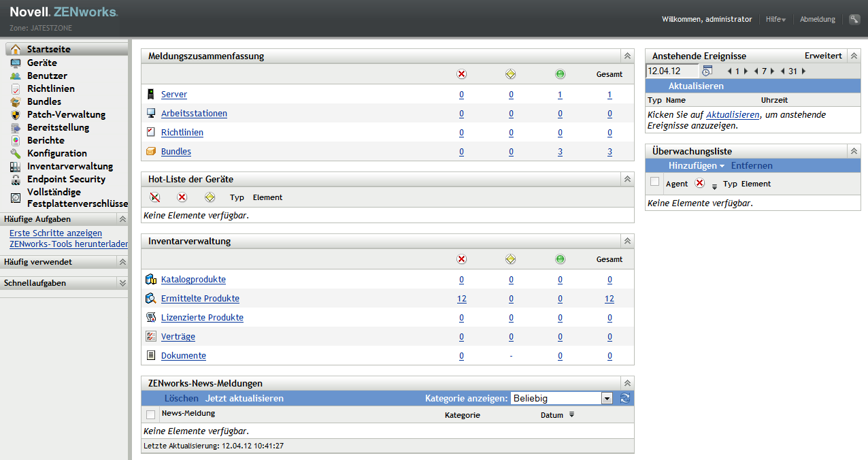Image resolution: width=868 pixels, height=460 pixels.
Task: Click the date input field showing 12.04.12
Action: (671, 71)
